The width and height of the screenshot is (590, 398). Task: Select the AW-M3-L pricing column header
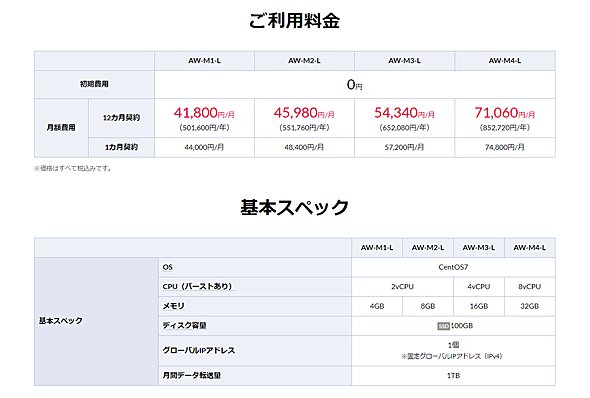coord(404,61)
